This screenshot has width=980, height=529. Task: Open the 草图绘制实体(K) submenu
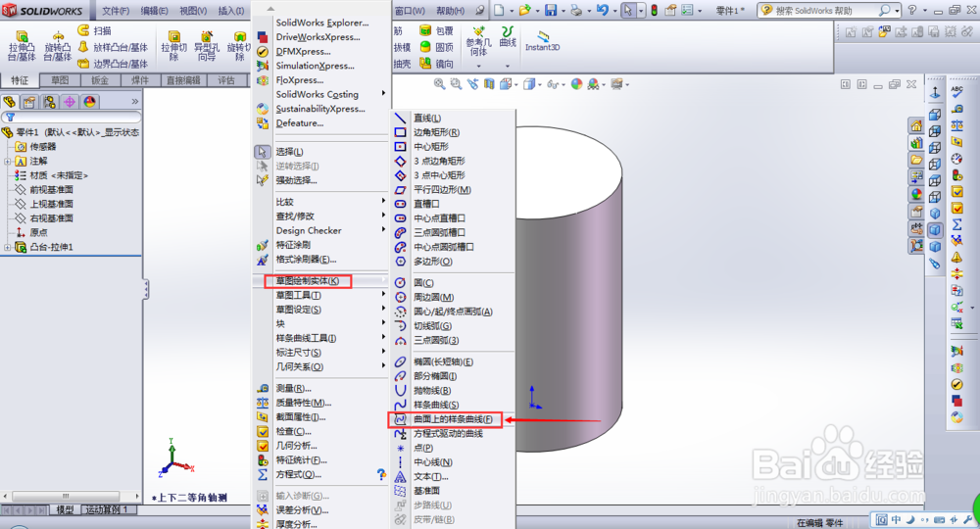(308, 281)
